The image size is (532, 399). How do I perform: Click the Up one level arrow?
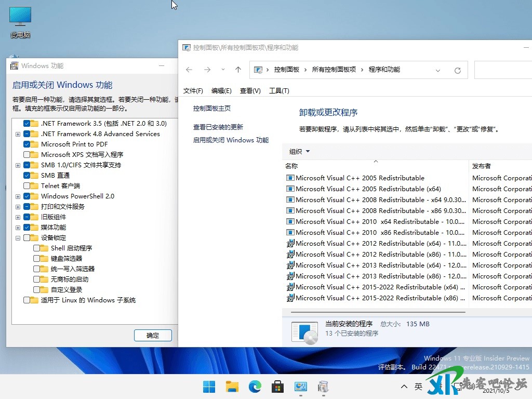click(238, 70)
